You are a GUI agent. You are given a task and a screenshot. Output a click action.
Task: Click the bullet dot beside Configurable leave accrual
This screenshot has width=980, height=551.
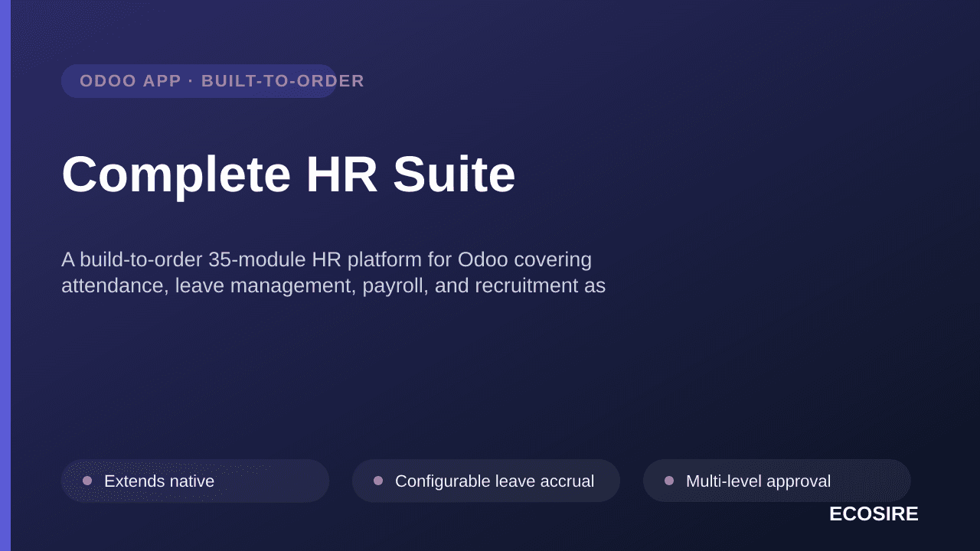click(378, 481)
